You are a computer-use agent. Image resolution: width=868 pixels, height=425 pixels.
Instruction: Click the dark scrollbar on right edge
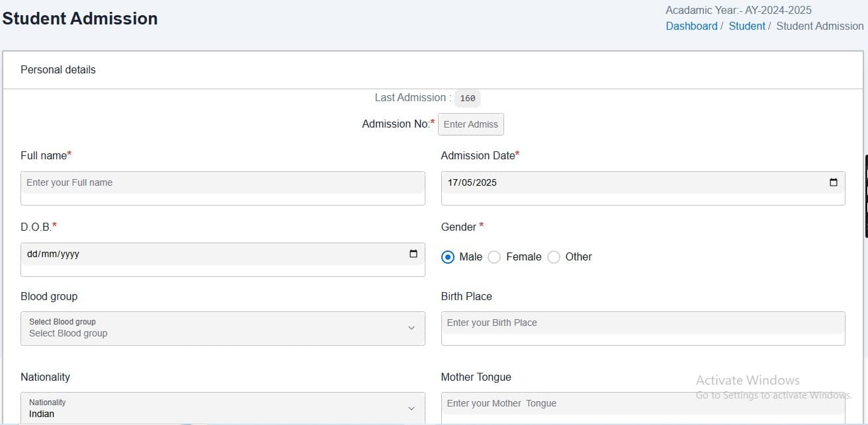(x=866, y=196)
